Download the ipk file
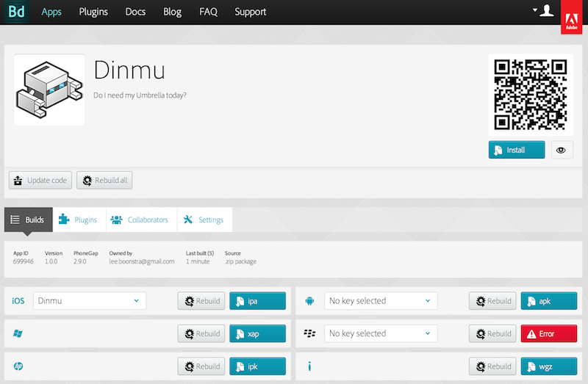 258,366
